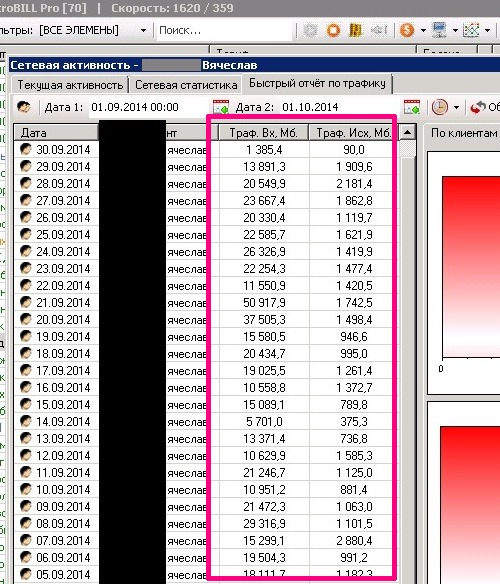Switch to the Сетевая статистика tab

coord(186,85)
